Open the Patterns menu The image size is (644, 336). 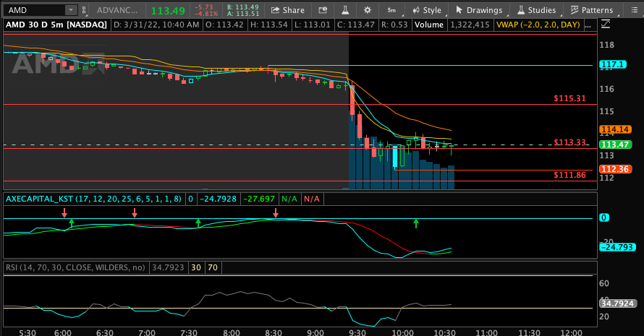pyautogui.click(x=592, y=10)
